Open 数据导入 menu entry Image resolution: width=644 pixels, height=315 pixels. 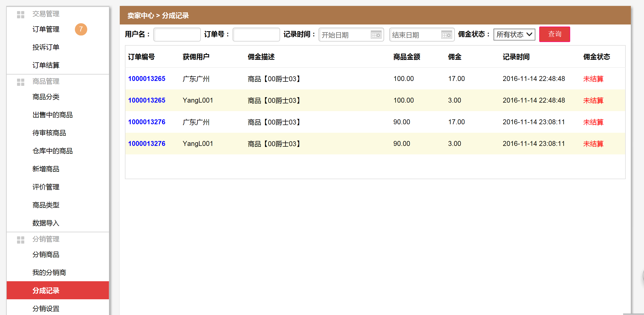point(46,223)
